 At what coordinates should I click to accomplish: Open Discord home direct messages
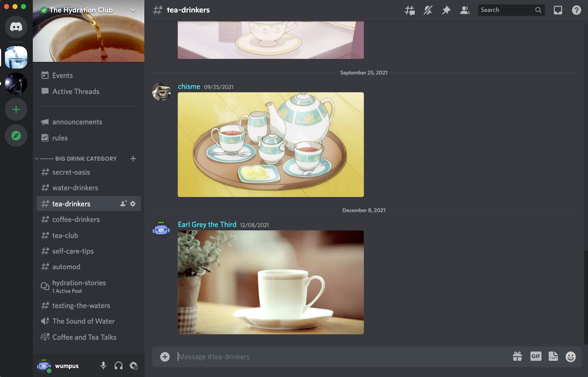(x=16, y=26)
